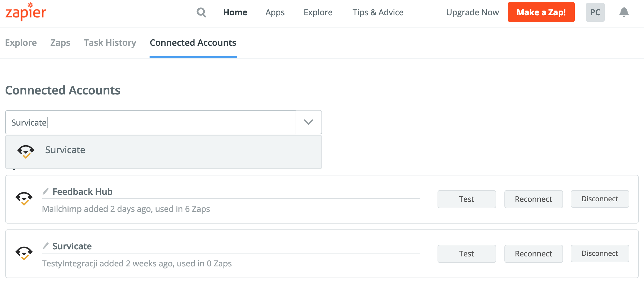
Task: Click the Survicate icon in dropdown suggestion
Action: pyautogui.click(x=26, y=151)
